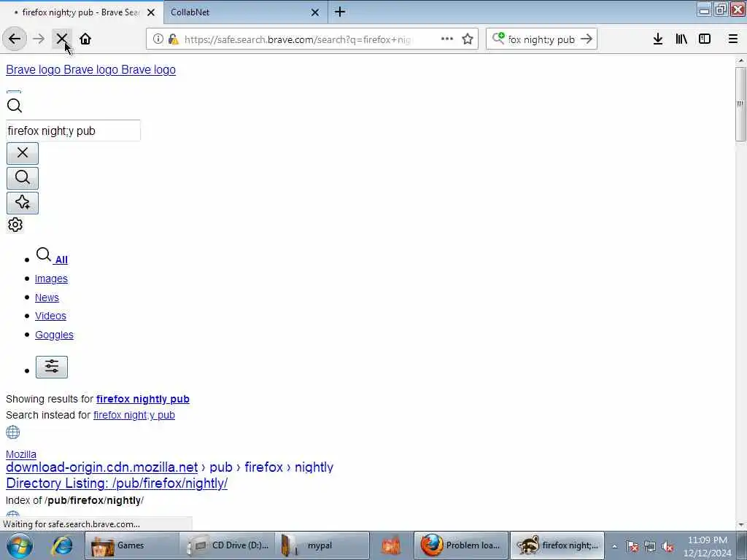
Task: Open the search filters sliders button
Action: click(x=52, y=367)
